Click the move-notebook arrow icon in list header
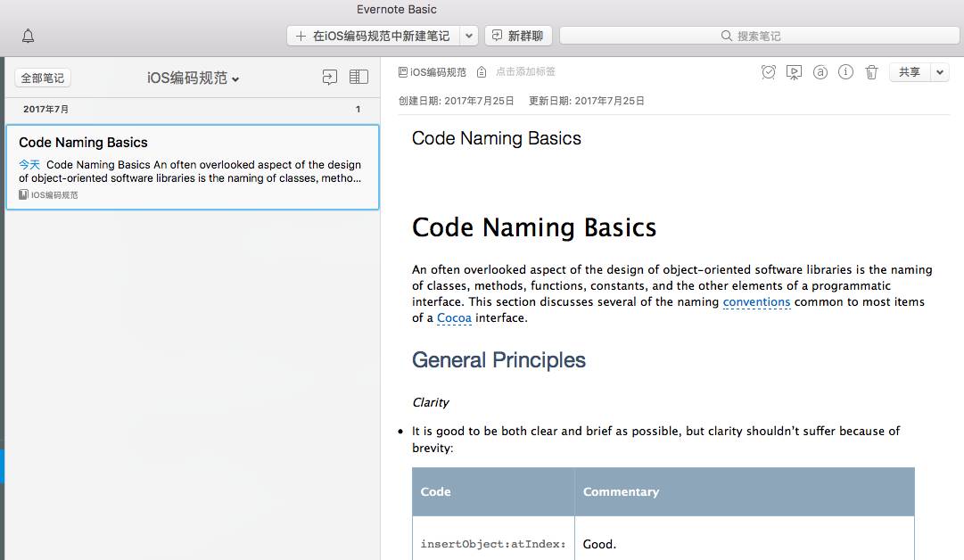 point(330,78)
